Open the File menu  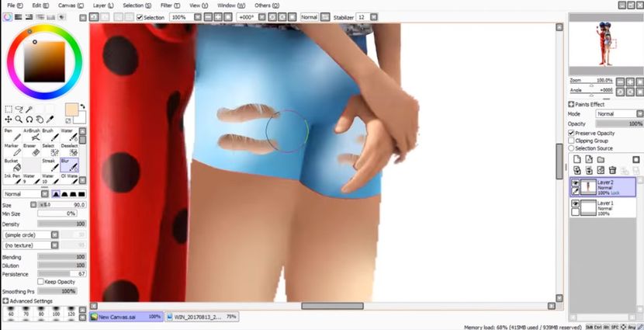(x=15, y=5)
